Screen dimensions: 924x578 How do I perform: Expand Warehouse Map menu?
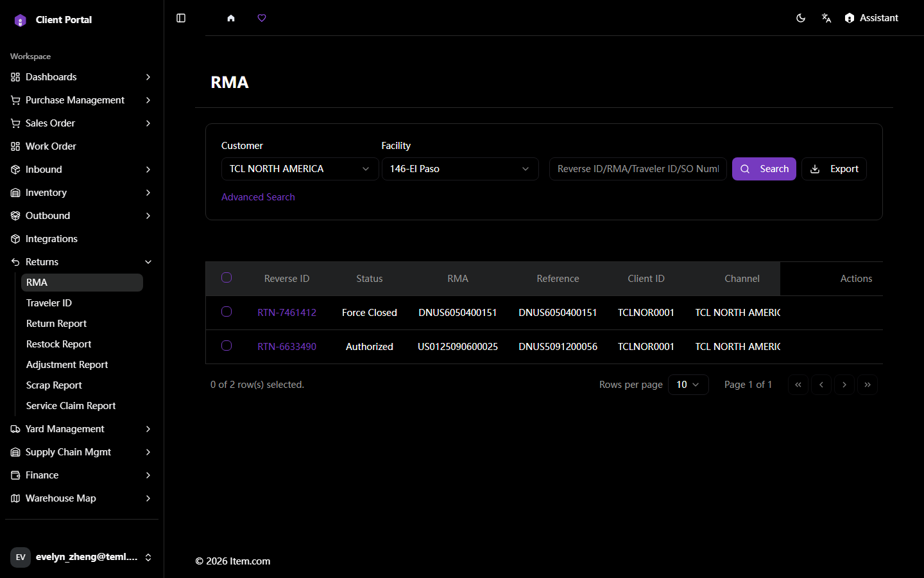81,498
